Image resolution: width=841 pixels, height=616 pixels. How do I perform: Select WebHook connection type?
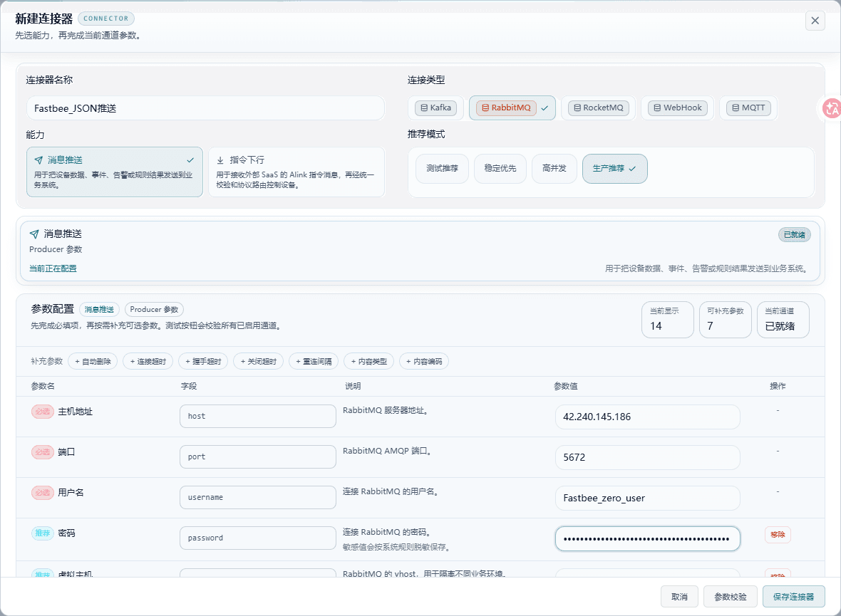[678, 108]
